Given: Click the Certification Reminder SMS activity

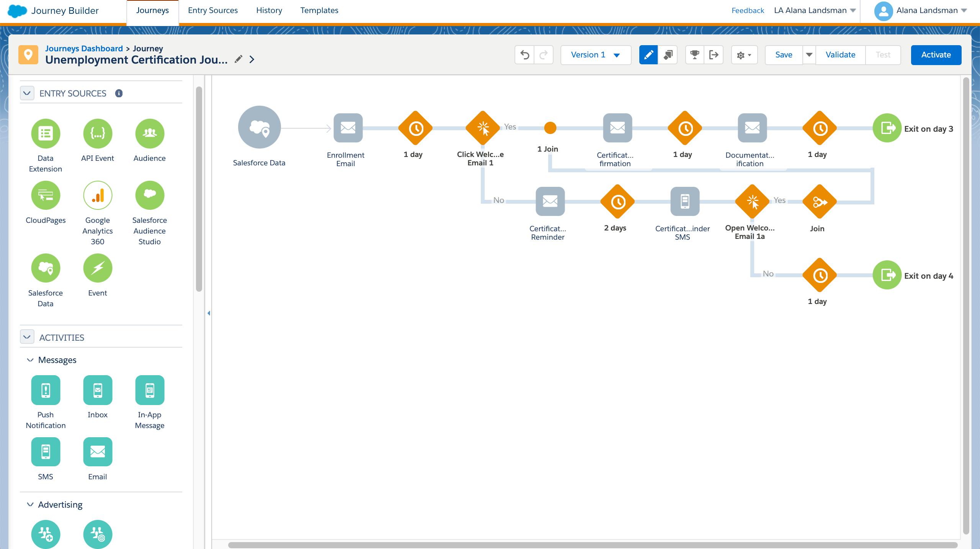Looking at the screenshot, I should [x=685, y=202].
